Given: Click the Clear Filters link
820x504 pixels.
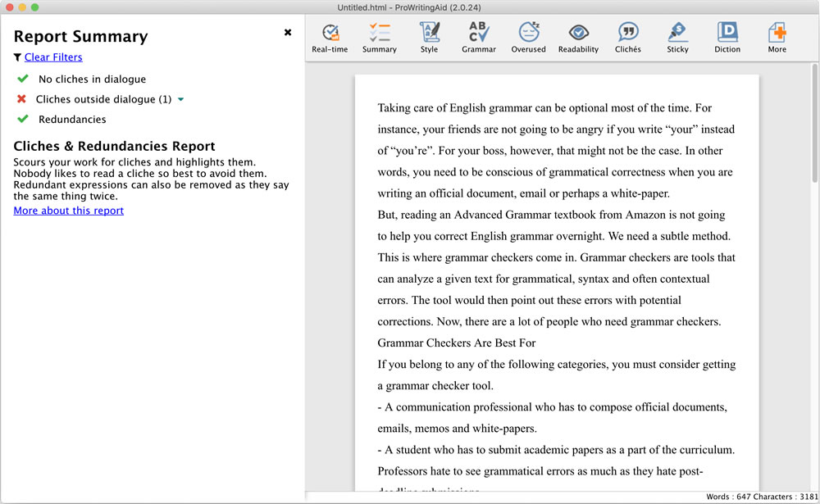Looking at the screenshot, I should coord(53,57).
